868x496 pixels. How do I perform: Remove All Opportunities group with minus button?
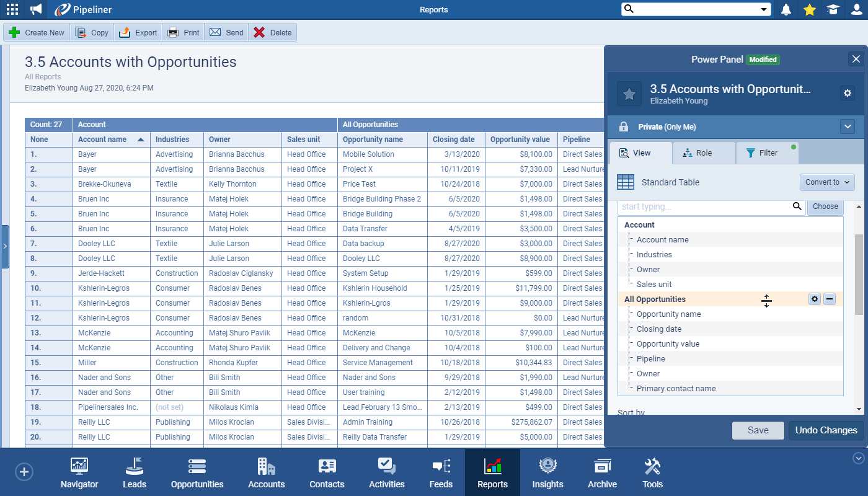coord(830,299)
